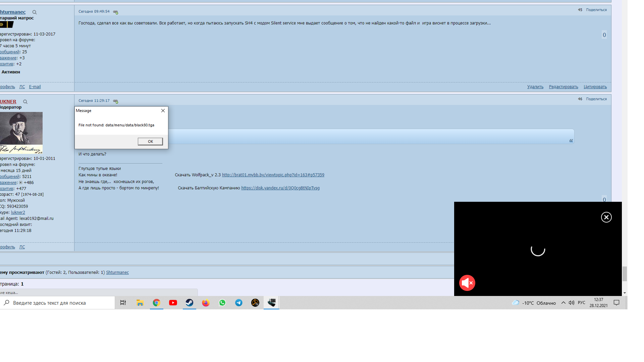The width and height of the screenshot is (644, 362).
Task: Click Удалить on post 45
Action: click(535, 87)
